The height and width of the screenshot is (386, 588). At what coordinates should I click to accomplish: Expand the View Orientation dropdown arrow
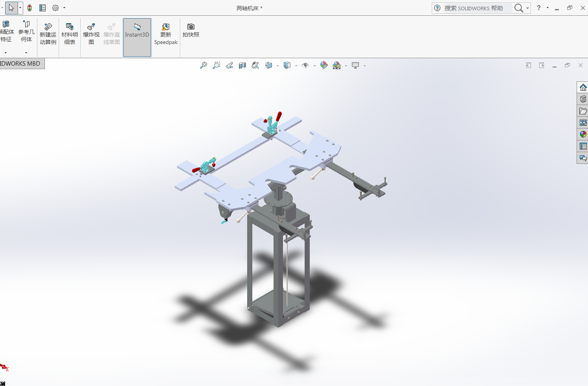[x=277, y=66]
